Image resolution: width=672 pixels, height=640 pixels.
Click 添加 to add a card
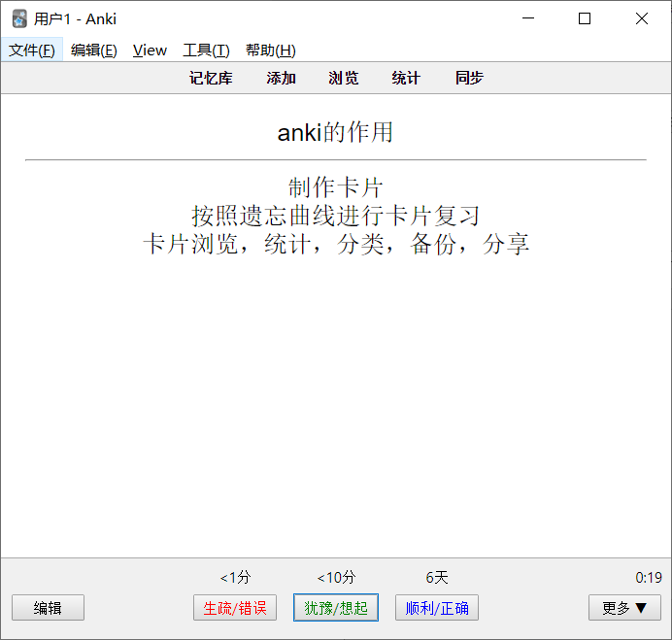282,78
